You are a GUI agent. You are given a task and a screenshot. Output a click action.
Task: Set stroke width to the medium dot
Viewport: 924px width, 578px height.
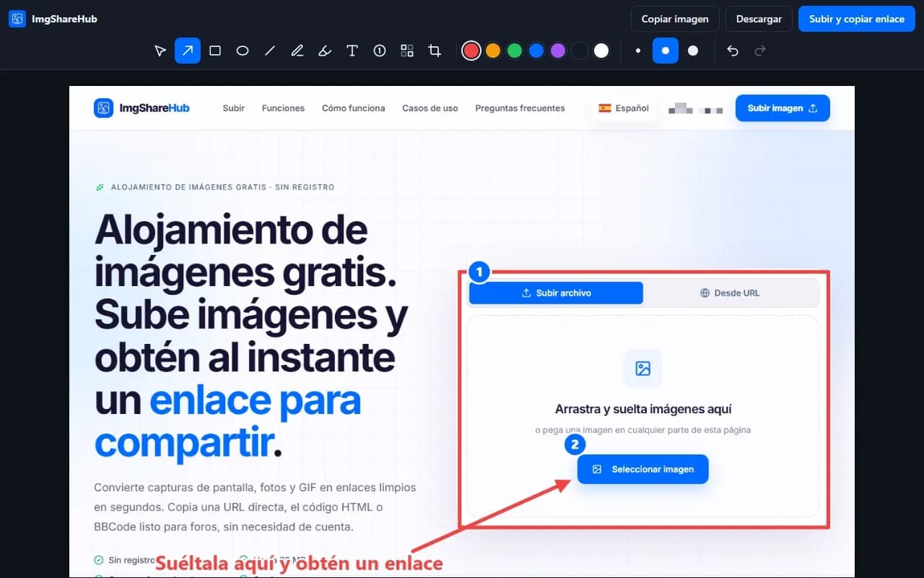coord(666,51)
